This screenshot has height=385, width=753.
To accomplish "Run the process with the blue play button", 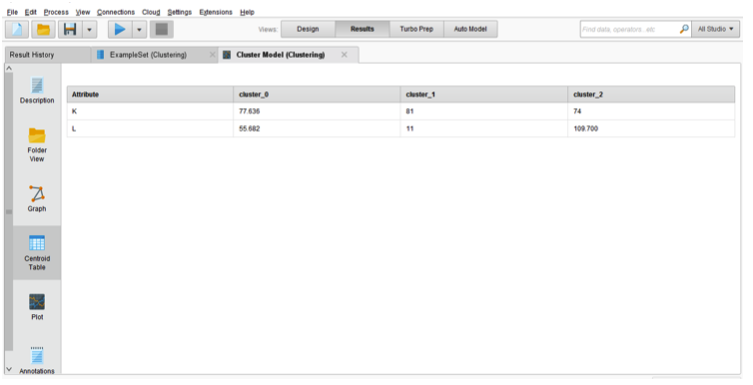I will click(120, 29).
